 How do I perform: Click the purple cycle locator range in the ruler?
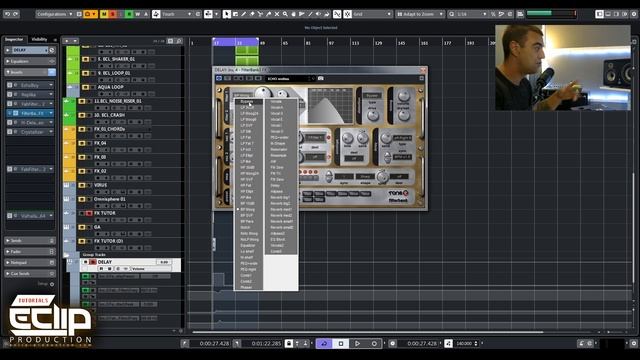click(x=236, y=42)
